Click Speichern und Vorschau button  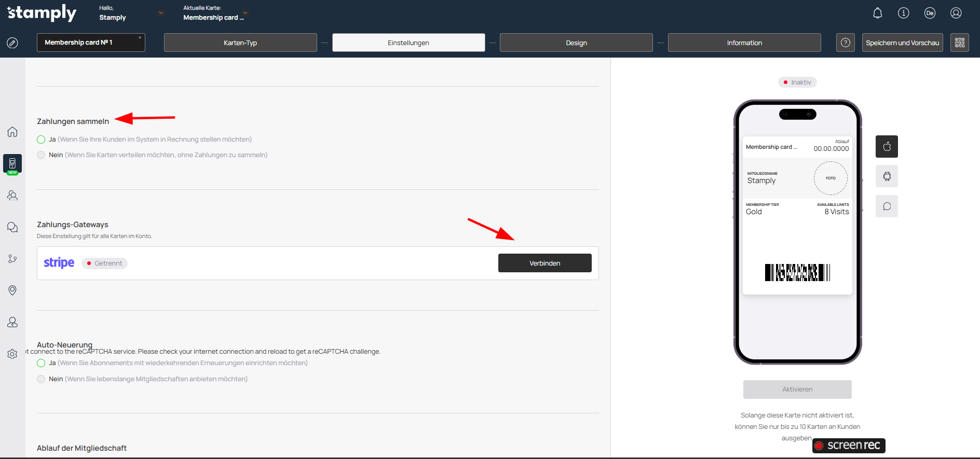(902, 43)
